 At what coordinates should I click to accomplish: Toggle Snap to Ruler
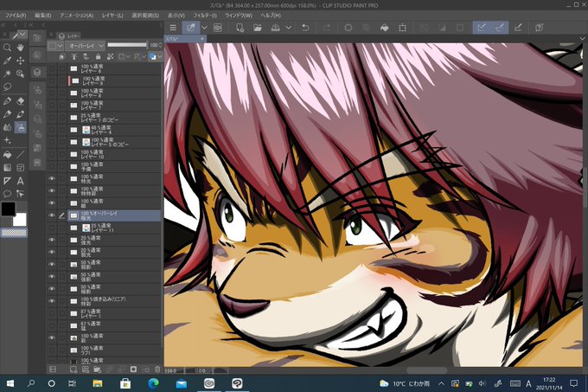click(x=482, y=28)
